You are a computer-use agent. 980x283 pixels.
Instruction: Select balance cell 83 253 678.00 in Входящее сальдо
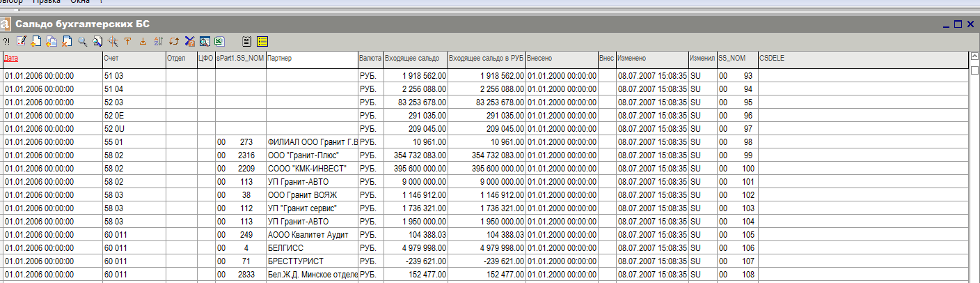[x=416, y=102]
